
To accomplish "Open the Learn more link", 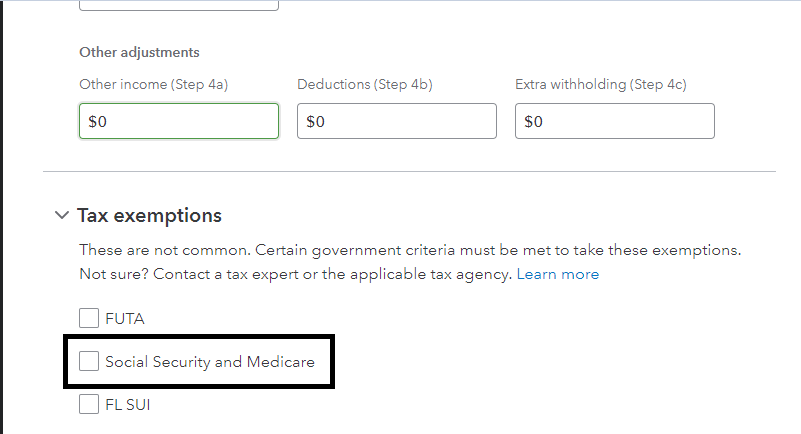I will tap(558, 274).
